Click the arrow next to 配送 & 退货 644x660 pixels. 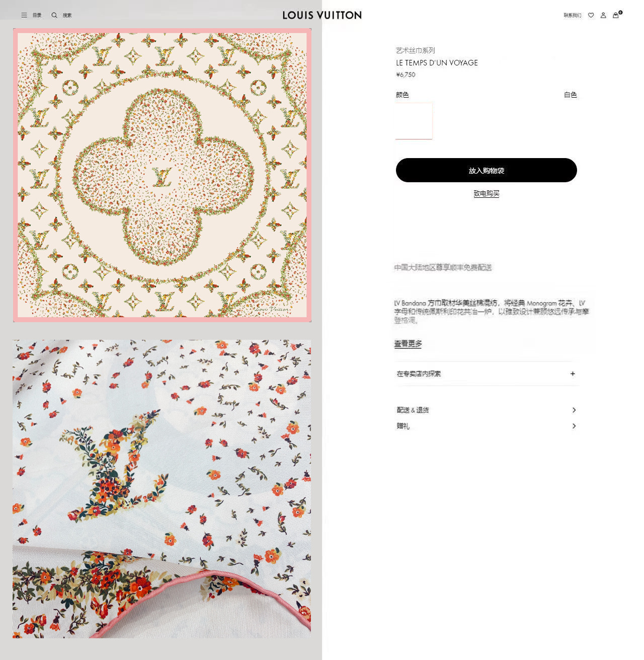tap(574, 410)
